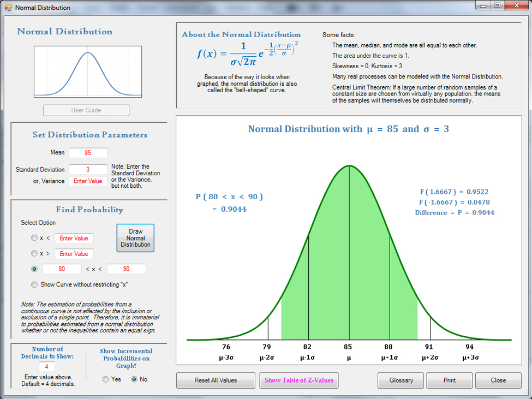
Task: Click the Mean input field
Action: [x=88, y=153]
